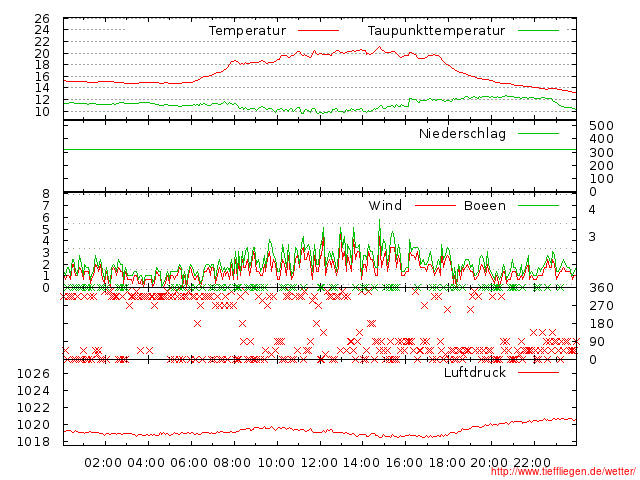This screenshot has height=480, width=640.
Task: Click the 300 precipitation axis value
Action: pos(601,153)
